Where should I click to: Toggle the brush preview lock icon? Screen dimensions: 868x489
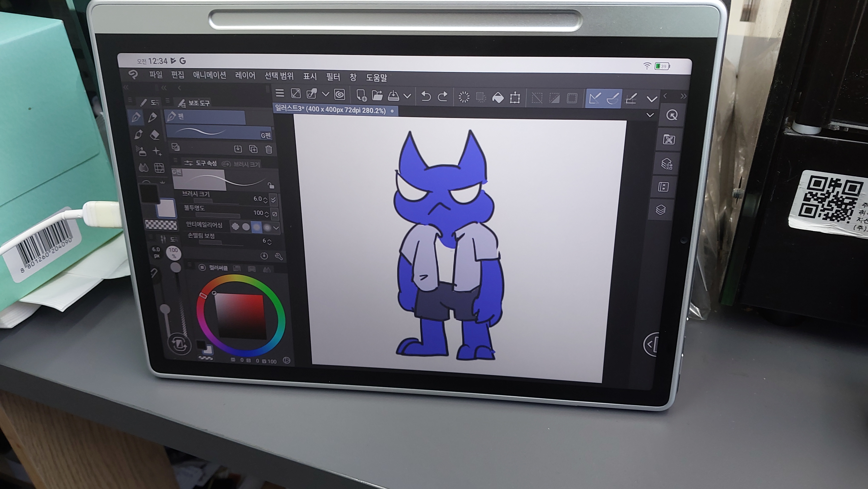tap(271, 186)
